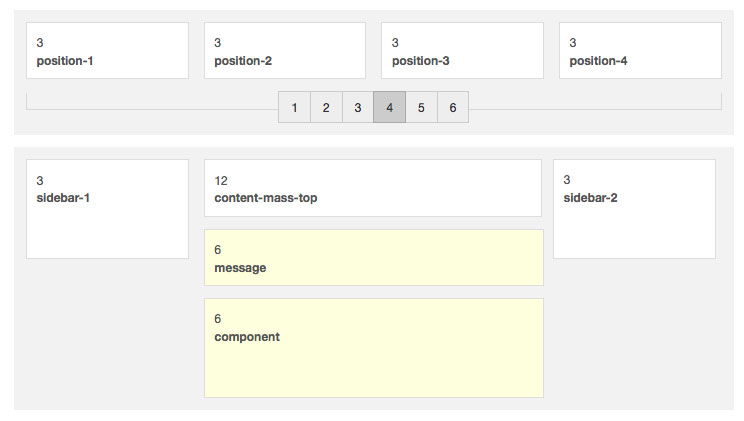Click the active page 4 button
The width and height of the screenshot is (744, 421).
coord(389,107)
